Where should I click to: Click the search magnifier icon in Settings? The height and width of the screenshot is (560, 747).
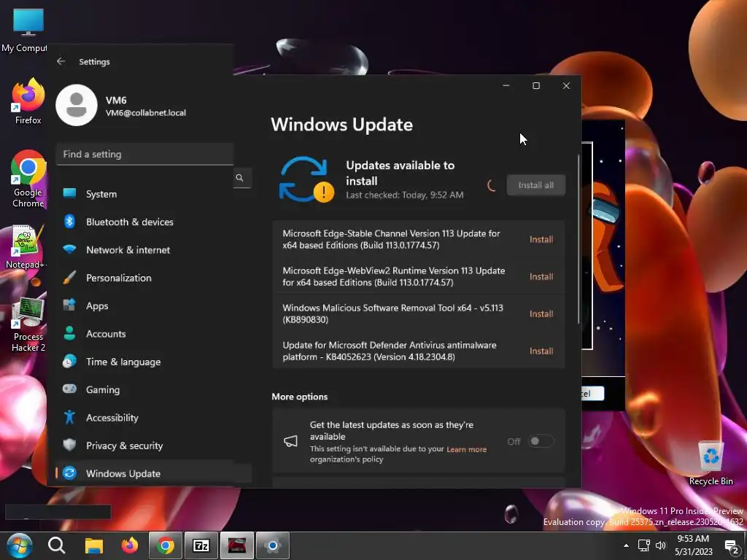point(239,178)
